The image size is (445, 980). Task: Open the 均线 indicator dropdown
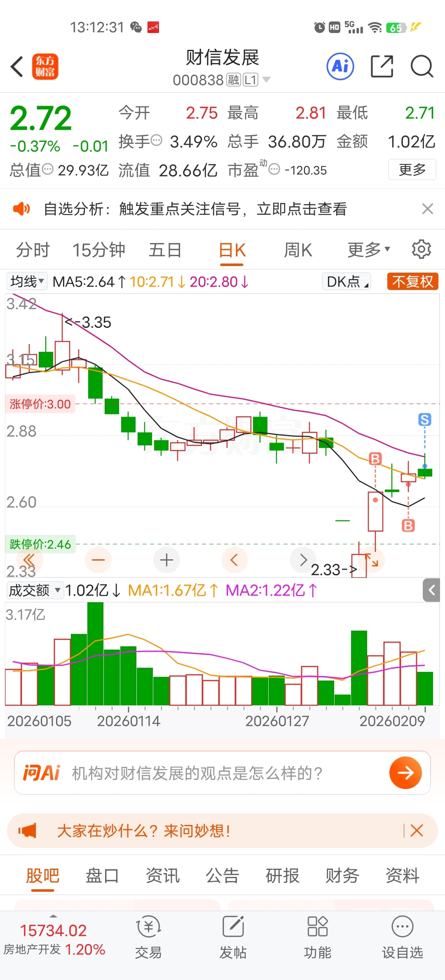pyautogui.click(x=27, y=281)
